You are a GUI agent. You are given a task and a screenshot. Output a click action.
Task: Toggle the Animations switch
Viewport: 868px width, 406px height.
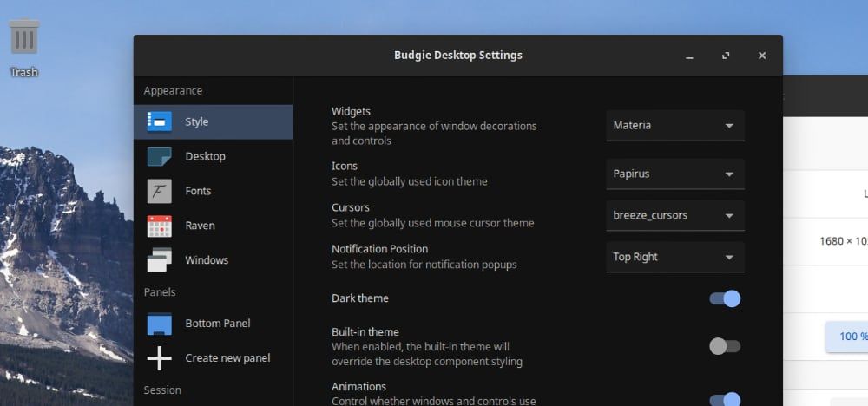(725, 399)
